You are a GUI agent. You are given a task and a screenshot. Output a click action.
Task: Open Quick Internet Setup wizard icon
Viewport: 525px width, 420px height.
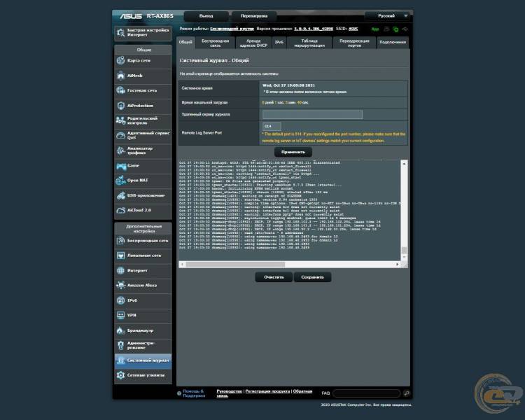pyautogui.click(x=120, y=32)
